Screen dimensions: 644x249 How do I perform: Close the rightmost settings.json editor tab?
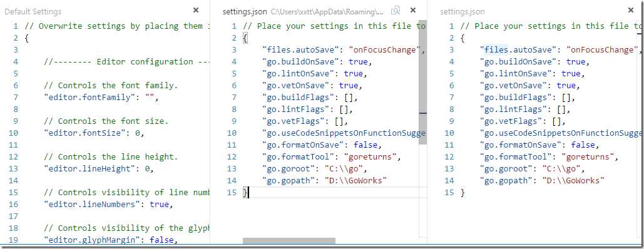coord(631,10)
